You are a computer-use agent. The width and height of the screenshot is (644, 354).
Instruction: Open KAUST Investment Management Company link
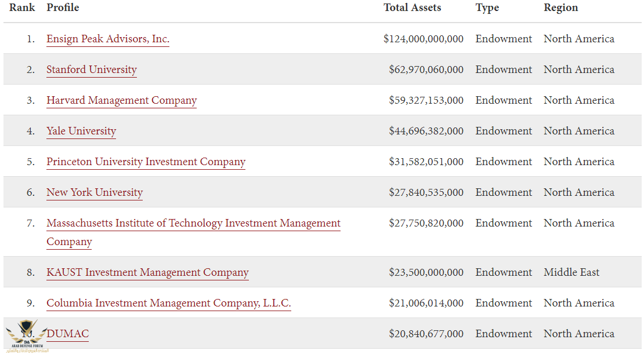147,272
